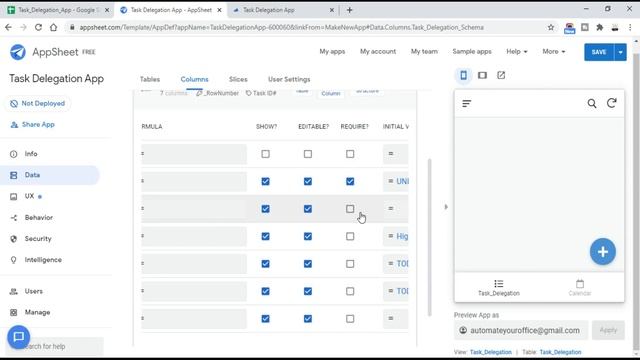Reload the page in the browser
This screenshot has width=640, height=360.
[x=38, y=27]
